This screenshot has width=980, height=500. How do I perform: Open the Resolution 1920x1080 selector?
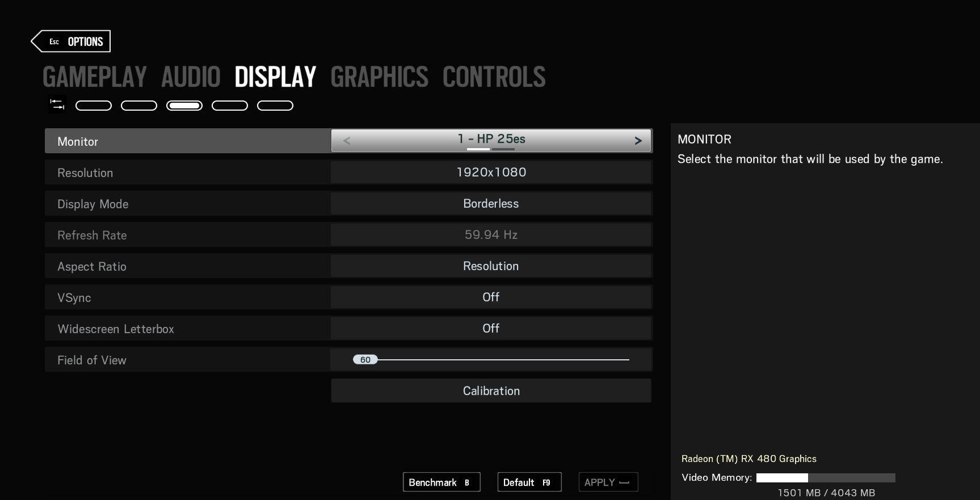pos(491,173)
